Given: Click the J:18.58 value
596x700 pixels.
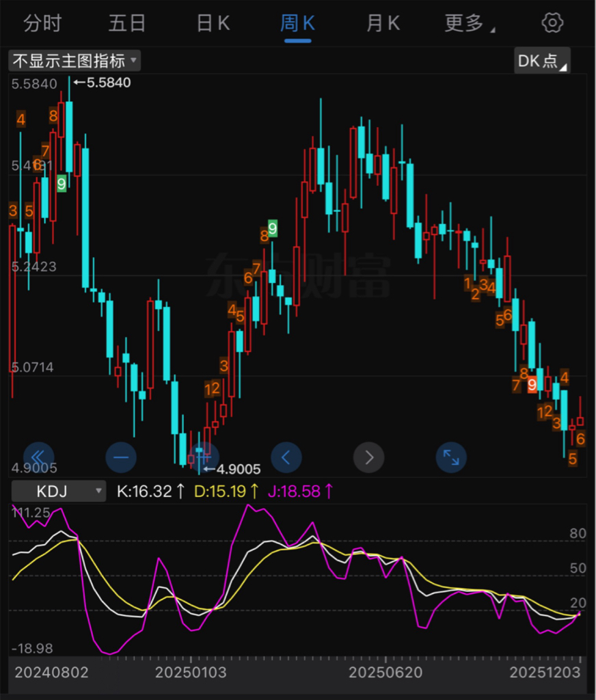Looking at the screenshot, I should coord(300,492).
